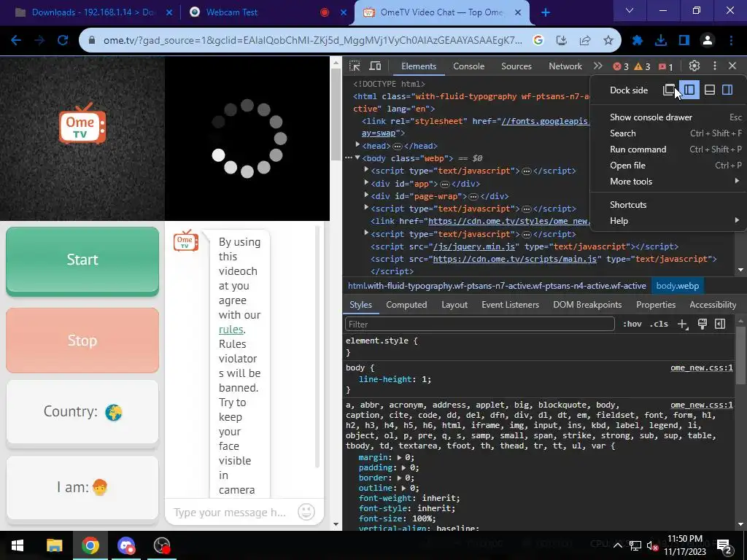Click the red errors count badge
The image size is (747, 560).
(x=621, y=66)
